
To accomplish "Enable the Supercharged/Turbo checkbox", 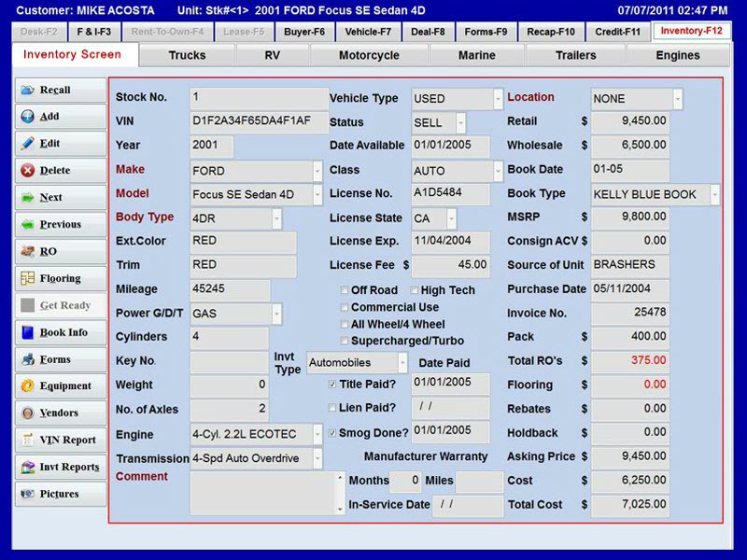I will [344, 340].
